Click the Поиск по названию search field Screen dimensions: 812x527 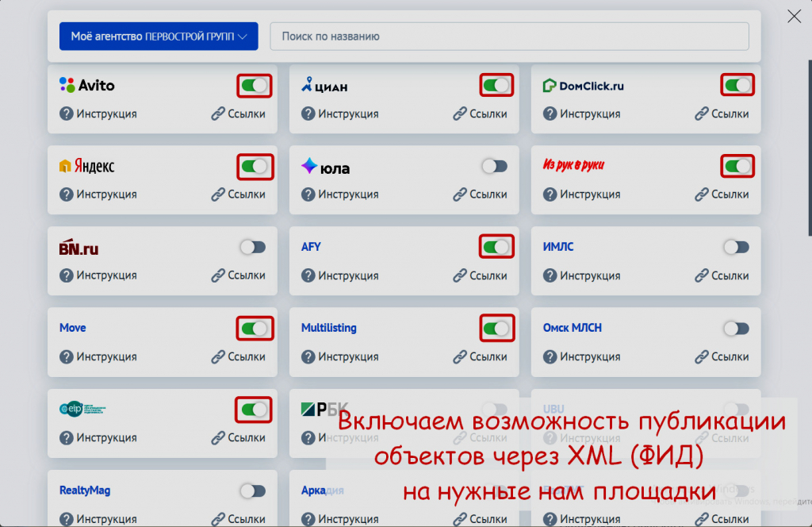pos(509,37)
